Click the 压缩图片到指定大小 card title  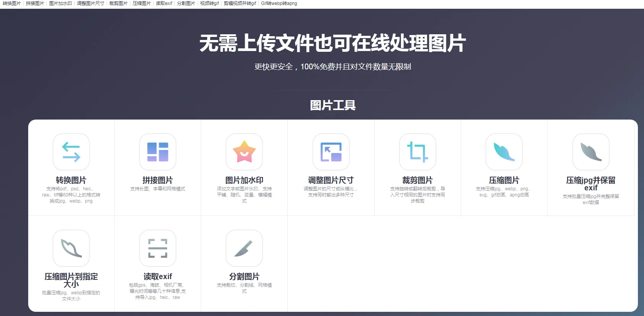click(x=71, y=280)
